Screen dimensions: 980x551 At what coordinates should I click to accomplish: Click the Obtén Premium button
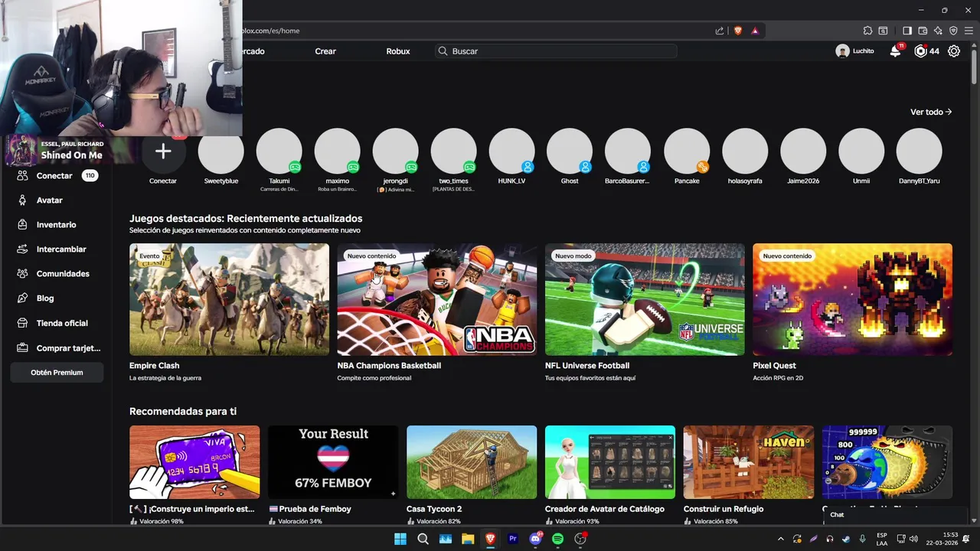[x=57, y=372]
